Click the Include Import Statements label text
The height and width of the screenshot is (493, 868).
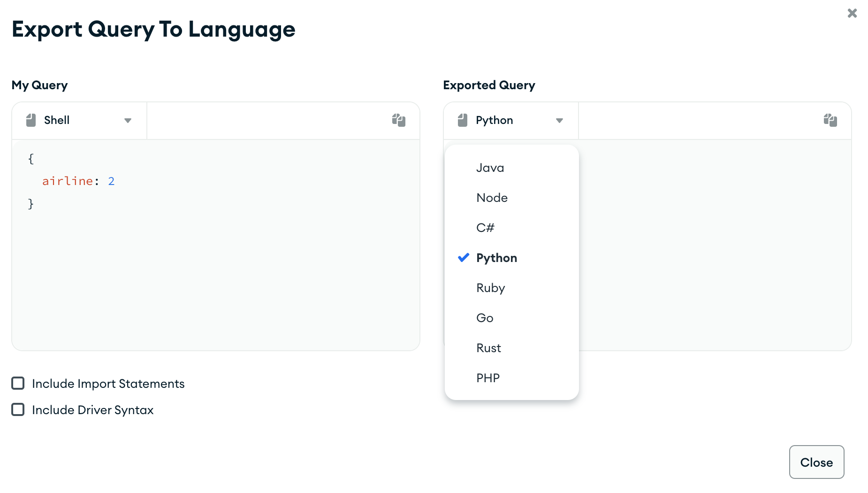coord(108,384)
